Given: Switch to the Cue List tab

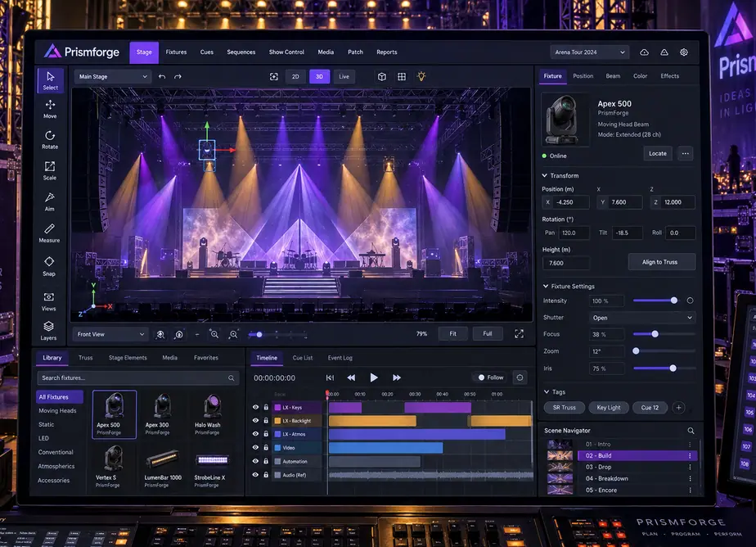Looking at the screenshot, I should click(303, 358).
